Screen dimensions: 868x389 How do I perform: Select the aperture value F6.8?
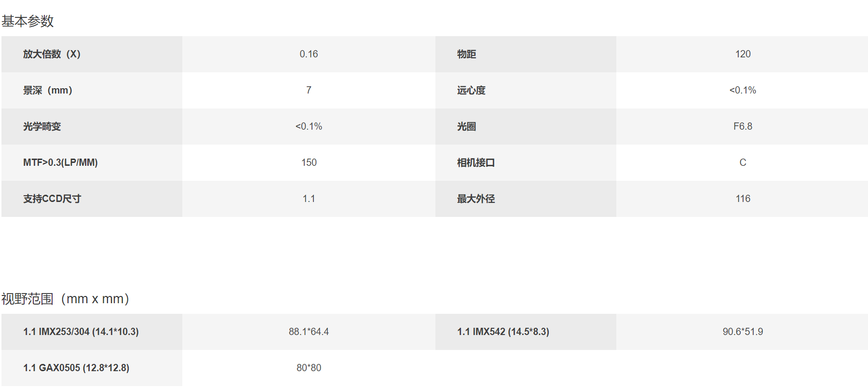743,126
